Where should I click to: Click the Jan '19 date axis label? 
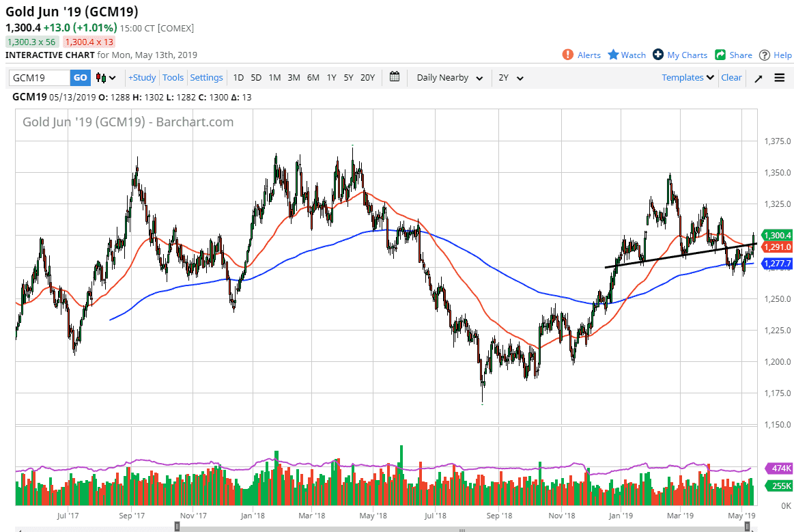pyautogui.click(x=621, y=516)
